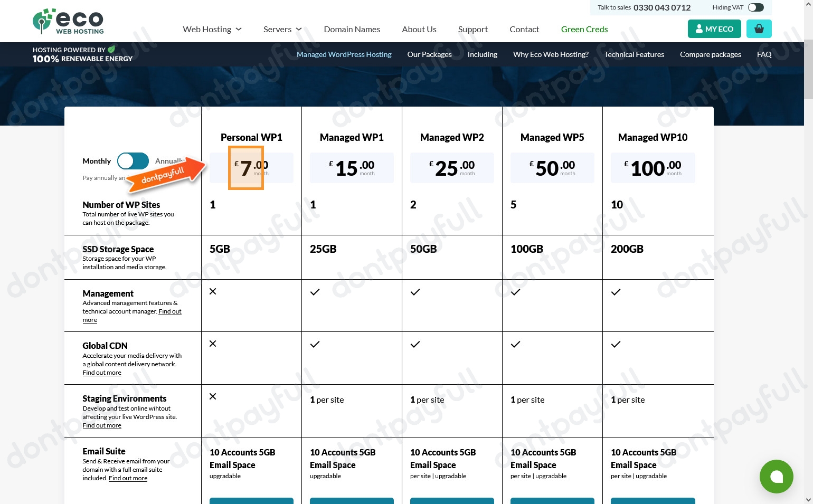Click the Managed WP2 plan heading
Image resolution: width=813 pixels, height=504 pixels.
452,137
